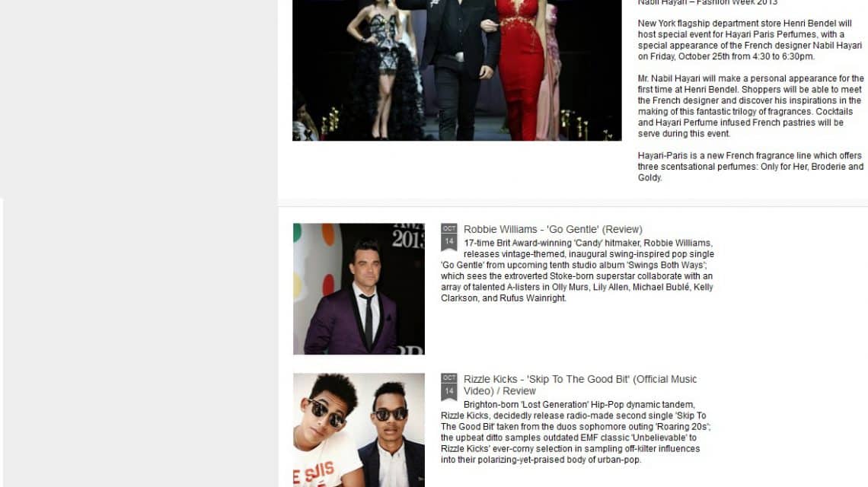Open the Robbie Williams 'Go Gentle' review title

tap(553, 229)
